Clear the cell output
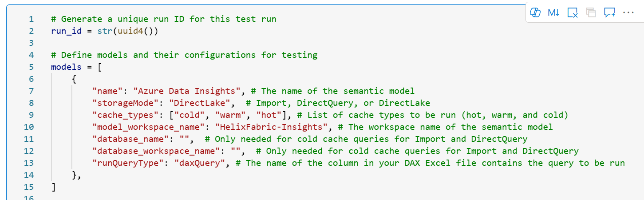 (573, 13)
